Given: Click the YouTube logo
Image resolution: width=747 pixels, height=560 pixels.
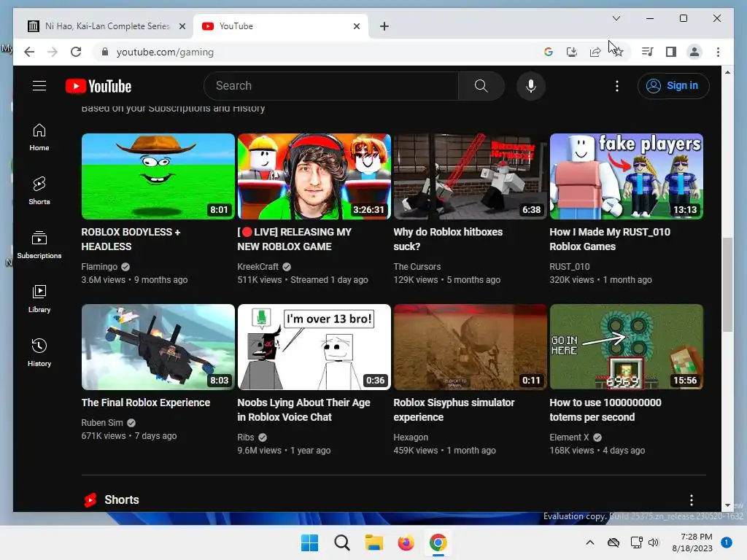Looking at the screenshot, I should pos(98,86).
